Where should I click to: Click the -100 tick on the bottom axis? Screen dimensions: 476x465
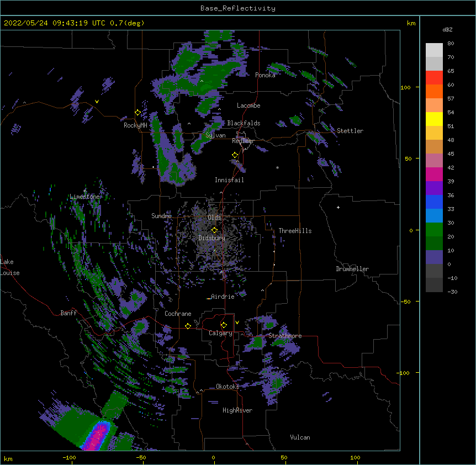pyautogui.click(x=70, y=457)
